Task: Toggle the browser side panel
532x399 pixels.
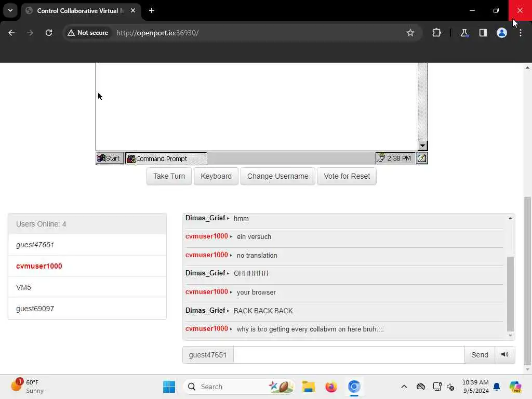Action: 483,33
